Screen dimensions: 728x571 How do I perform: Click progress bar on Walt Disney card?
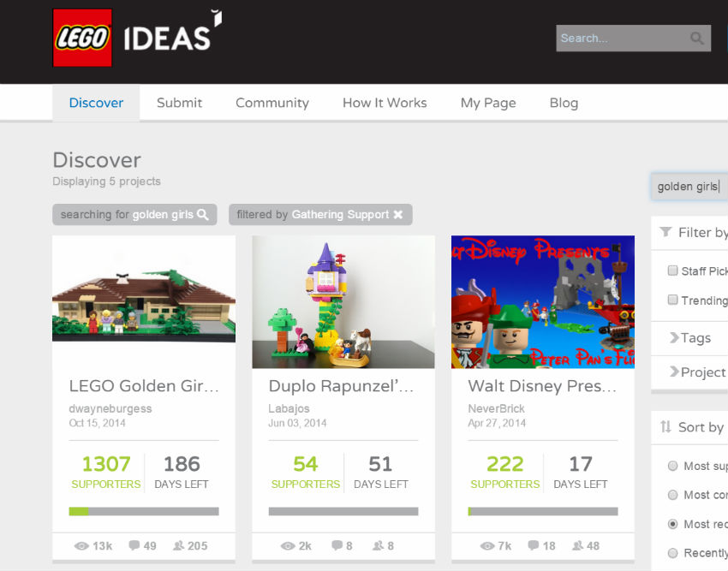point(543,511)
